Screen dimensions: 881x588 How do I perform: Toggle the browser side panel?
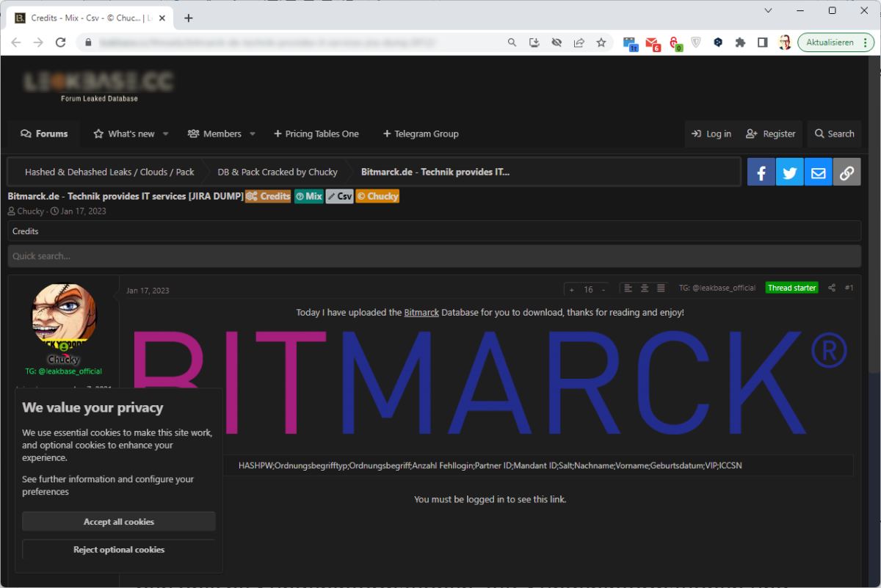763,43
